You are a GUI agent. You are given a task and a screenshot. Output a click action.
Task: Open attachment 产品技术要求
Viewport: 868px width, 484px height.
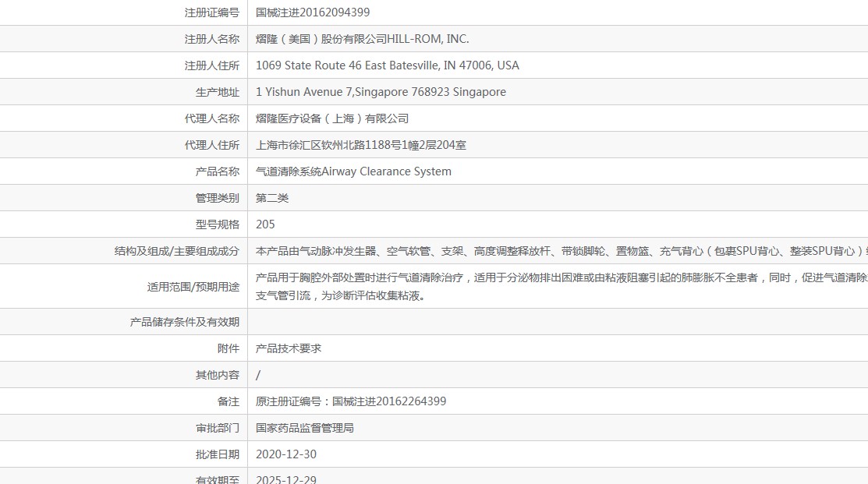pos(288,348)
